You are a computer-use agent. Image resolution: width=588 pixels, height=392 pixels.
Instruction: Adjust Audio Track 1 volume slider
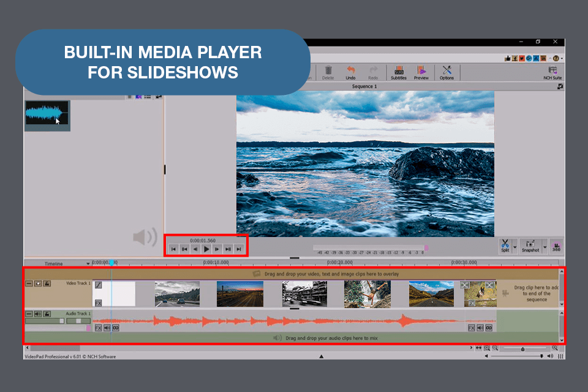pos(45,321)
